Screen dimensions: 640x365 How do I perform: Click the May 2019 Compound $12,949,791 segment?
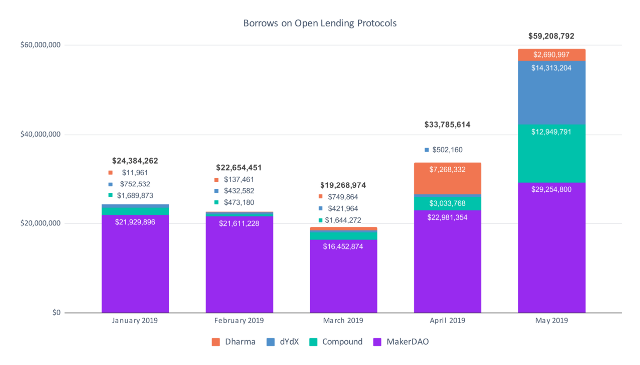click(551, 153)
